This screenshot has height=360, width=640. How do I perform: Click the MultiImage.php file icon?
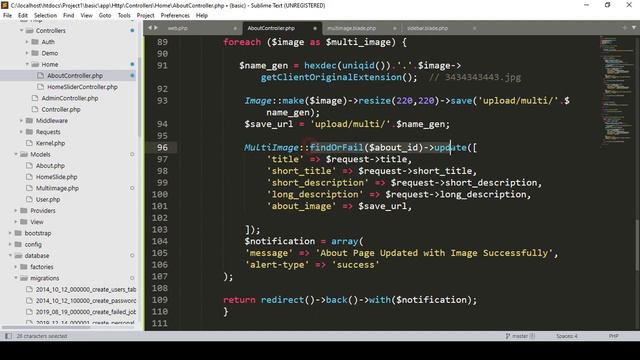pos(29,188)
